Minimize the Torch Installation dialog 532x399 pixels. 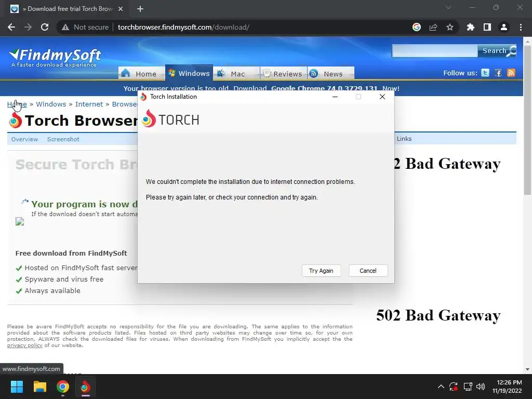335,97
